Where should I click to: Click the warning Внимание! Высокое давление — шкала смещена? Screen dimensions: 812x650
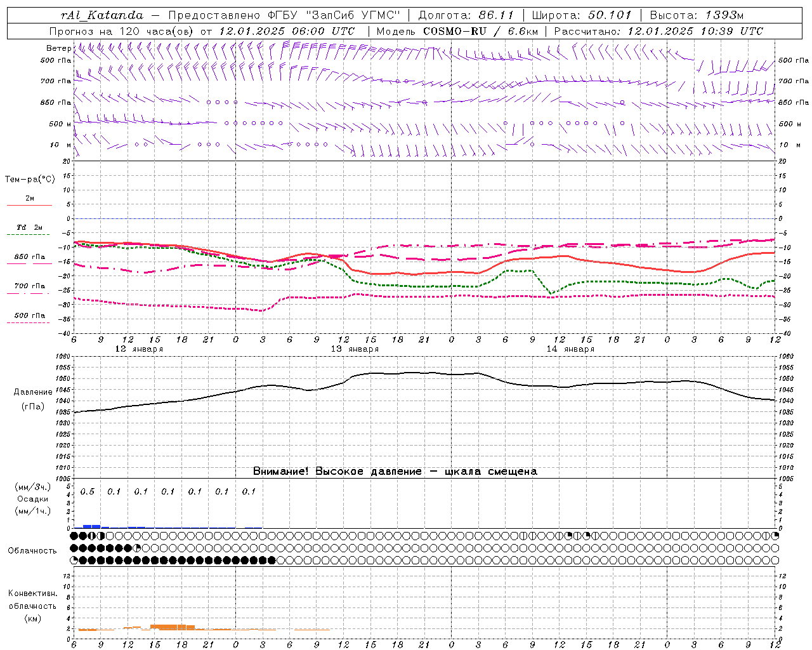[x=395, y=472]
